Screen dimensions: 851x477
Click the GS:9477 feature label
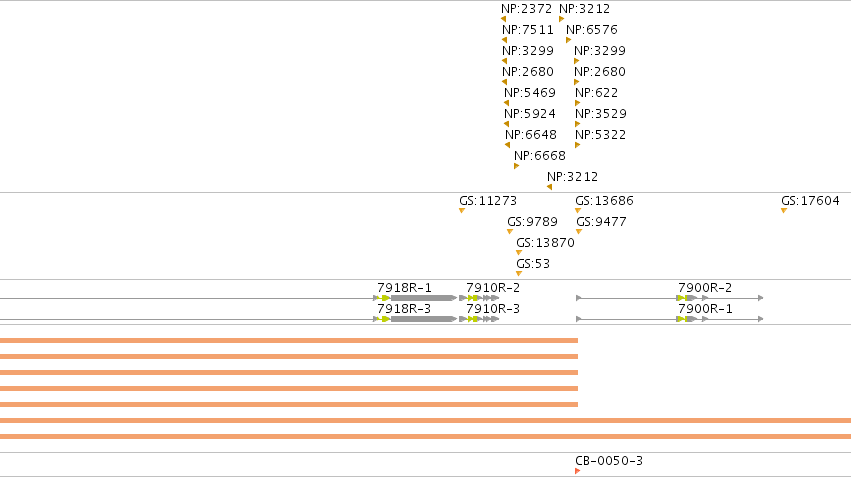point(601,222)
